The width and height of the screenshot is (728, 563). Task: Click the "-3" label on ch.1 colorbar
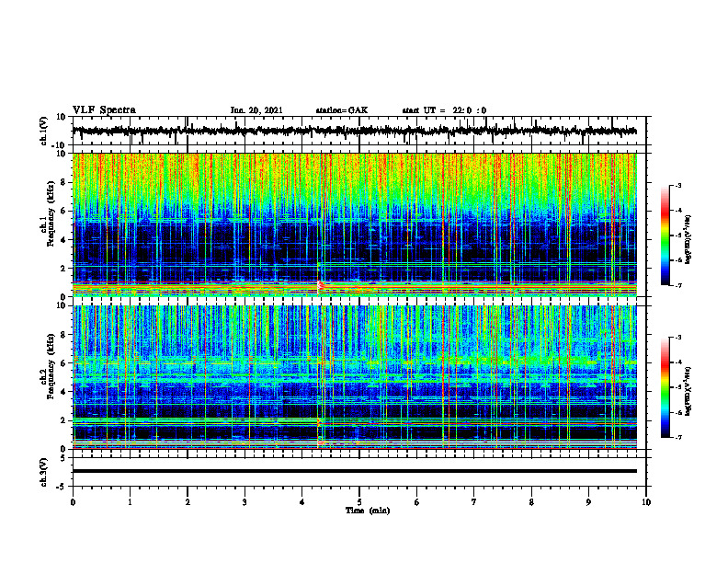click(677, 185)
